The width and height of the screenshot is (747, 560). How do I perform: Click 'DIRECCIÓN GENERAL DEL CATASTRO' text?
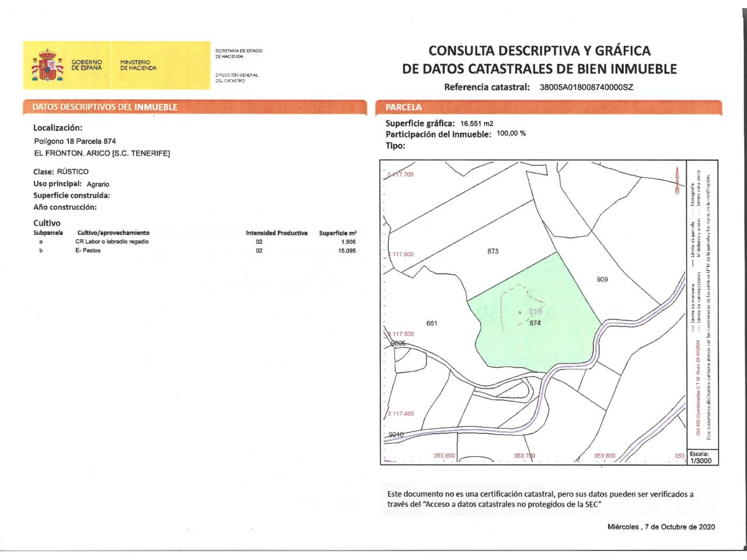(x=236, y=78)
